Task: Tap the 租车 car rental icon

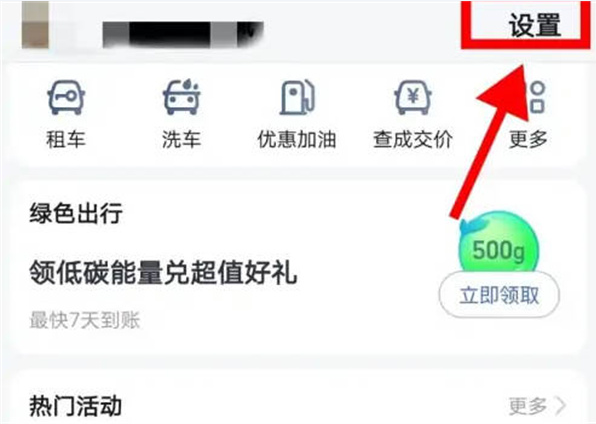Action: [66, 97]
